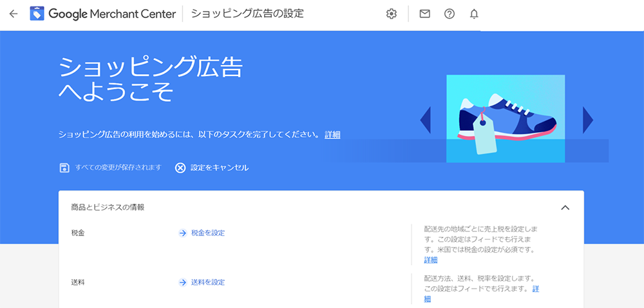
Task: Click the 送料 row label
Action: [78, 282]
